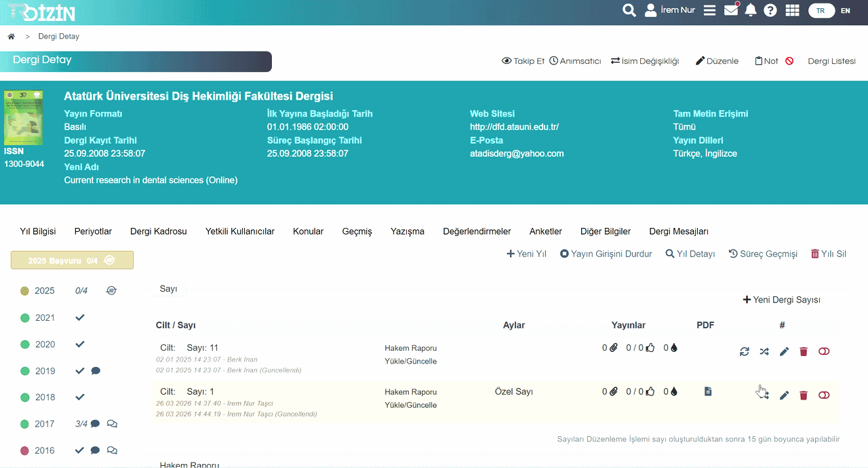Image resolution: width=868 pixels, height=468 pixels.
Task: Open the hamburger menu in header
Action: point(710,10)
